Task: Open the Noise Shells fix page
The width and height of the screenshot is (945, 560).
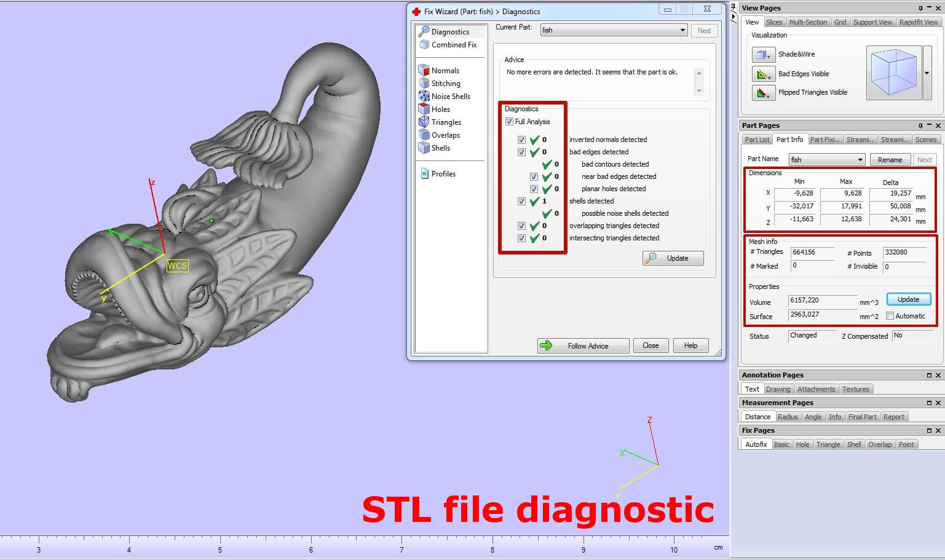Action: coord(424,96)
